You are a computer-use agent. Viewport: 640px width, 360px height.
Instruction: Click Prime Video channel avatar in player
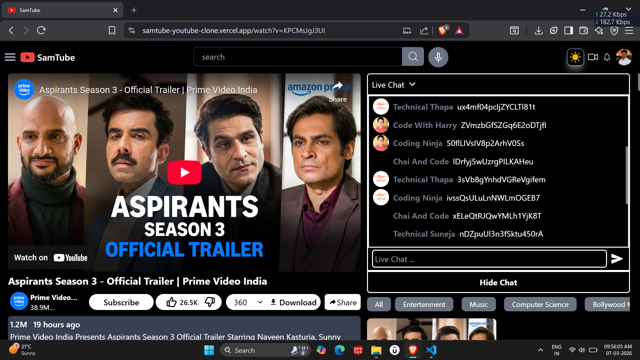tap(24, 89)
